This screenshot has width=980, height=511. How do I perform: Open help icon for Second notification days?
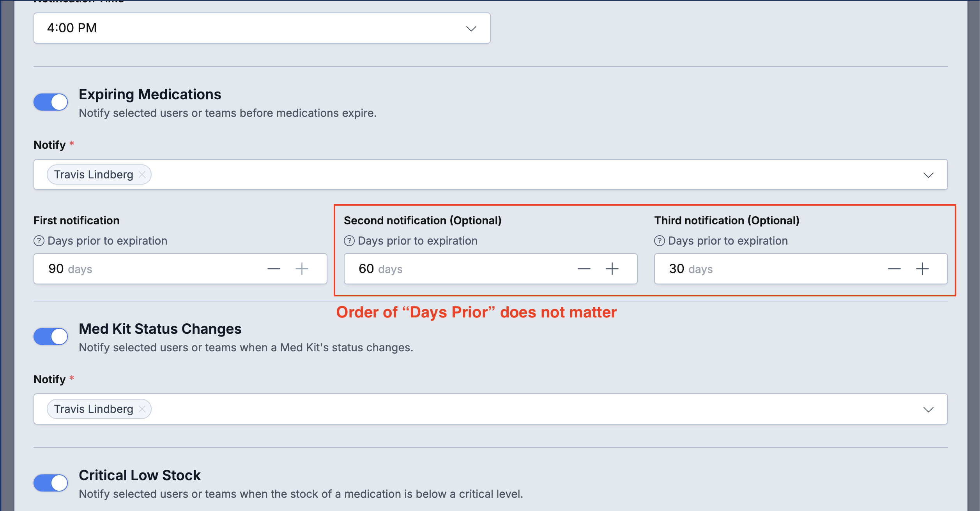coord(349,241)
